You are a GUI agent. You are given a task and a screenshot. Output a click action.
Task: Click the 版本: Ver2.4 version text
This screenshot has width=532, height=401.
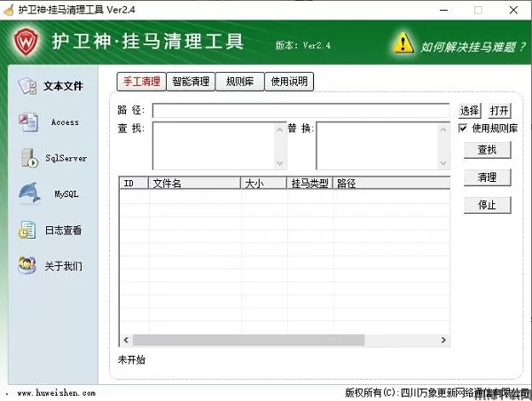302,45
